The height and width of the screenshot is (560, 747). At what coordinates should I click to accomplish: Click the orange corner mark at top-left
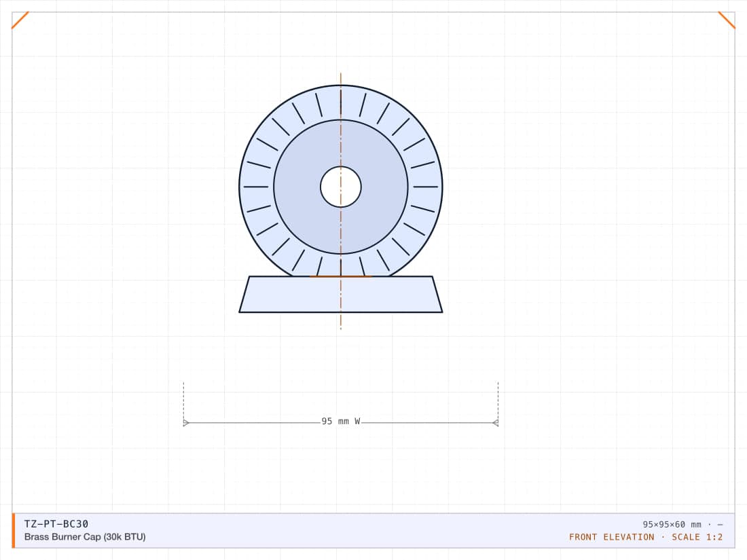tap(20, 20)
